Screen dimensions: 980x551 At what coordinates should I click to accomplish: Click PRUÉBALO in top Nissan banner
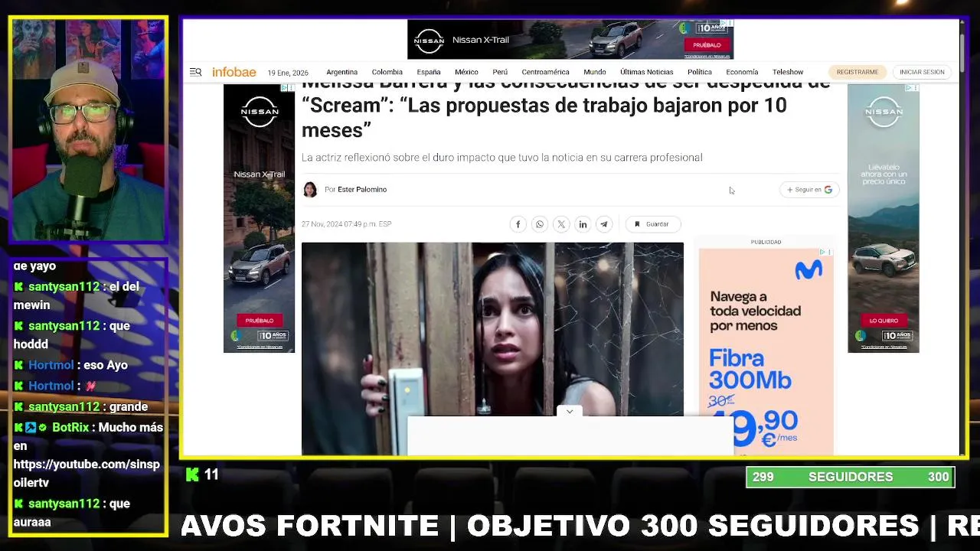tap(707, 45)
